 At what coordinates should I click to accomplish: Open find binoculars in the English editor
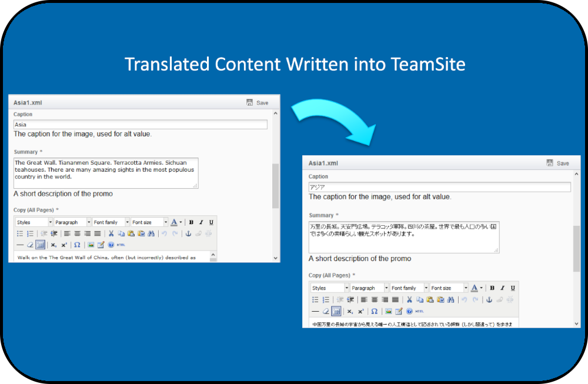pos(151,233)
